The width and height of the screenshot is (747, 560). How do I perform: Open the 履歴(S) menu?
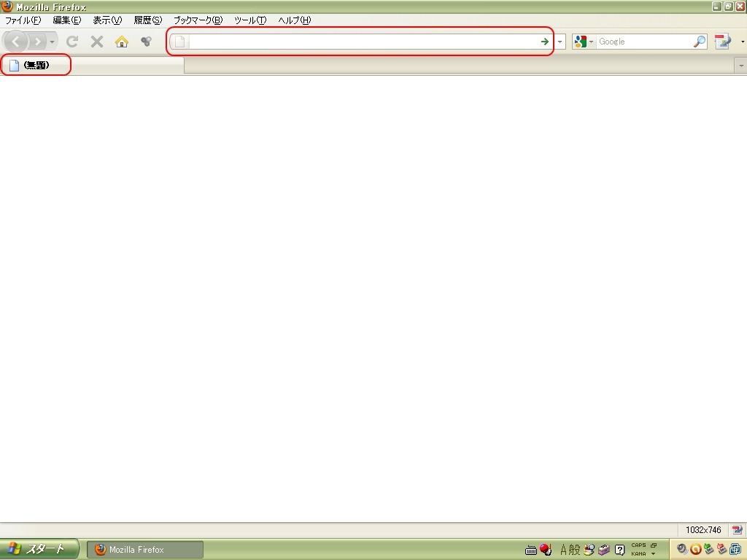point(147,20)
